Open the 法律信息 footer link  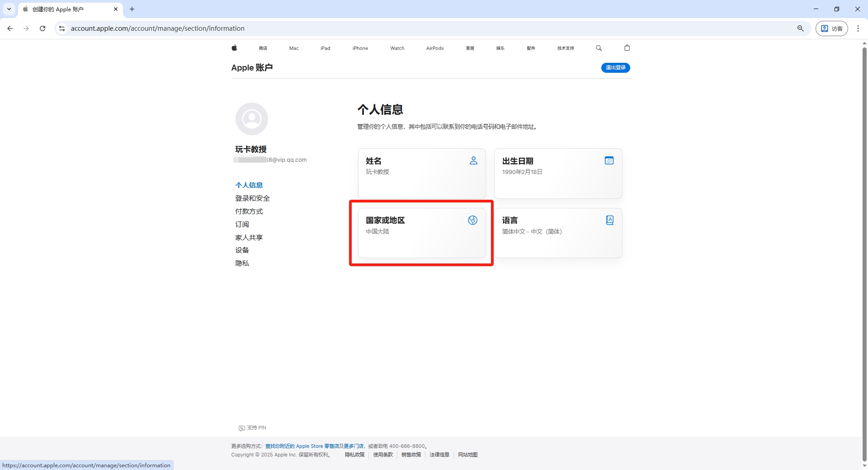tap(439, 455)
